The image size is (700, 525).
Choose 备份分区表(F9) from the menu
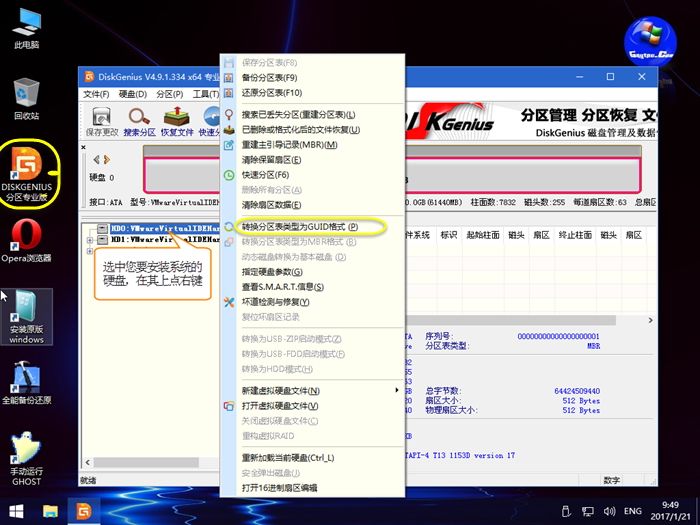pos(312,78)
